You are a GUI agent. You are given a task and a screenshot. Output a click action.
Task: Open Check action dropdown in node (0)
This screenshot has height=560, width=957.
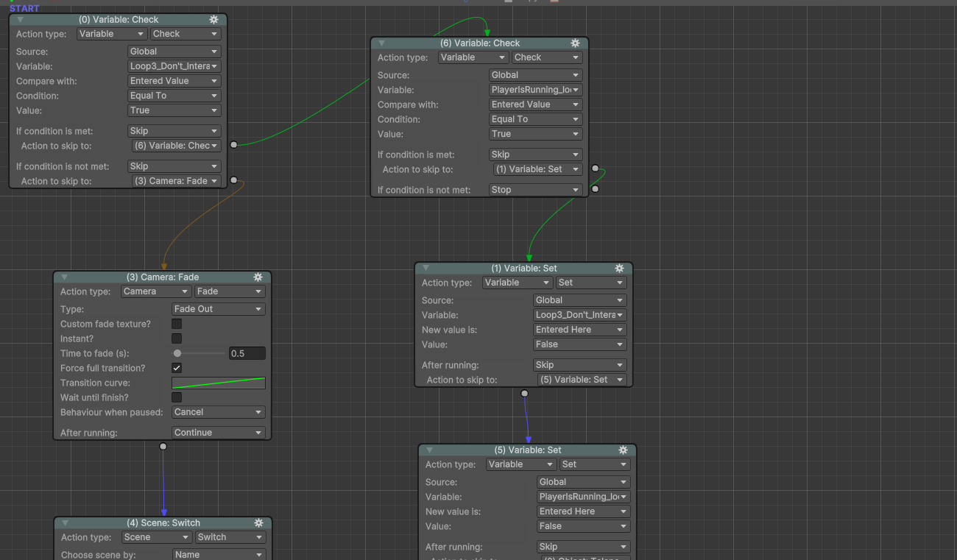(186, 34)
